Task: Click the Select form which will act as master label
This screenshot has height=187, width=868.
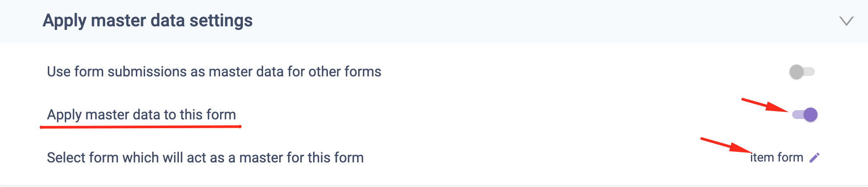Action: pyautogui.click(x=205, y=158)
